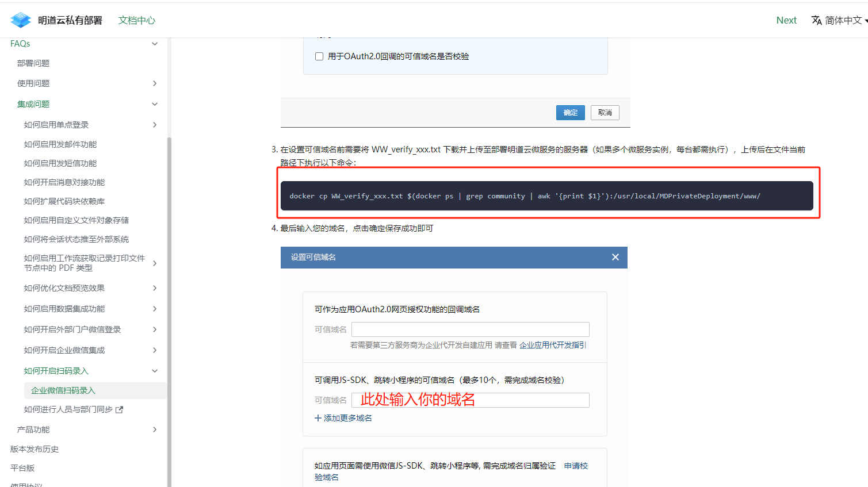
Task: Select 企业微信扫码录入 in sidebar
Action: point(63,390)
